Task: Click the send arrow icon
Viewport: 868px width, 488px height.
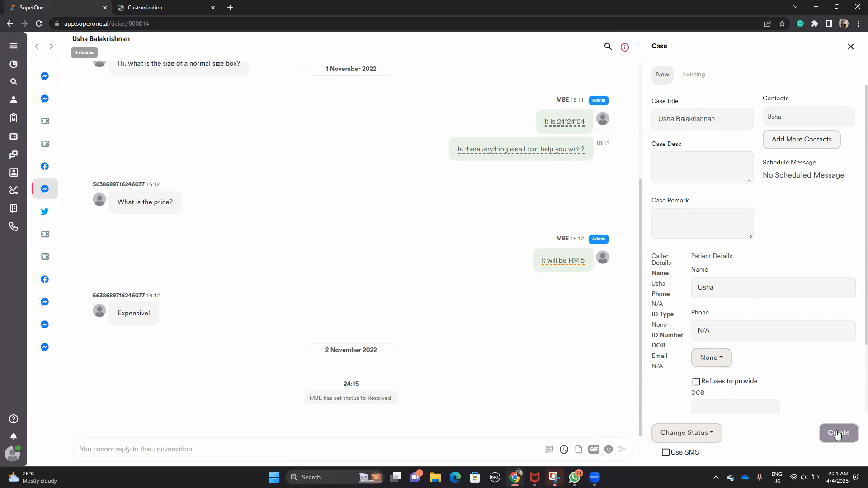Action: pyautogui.click(x=623, y=449)
